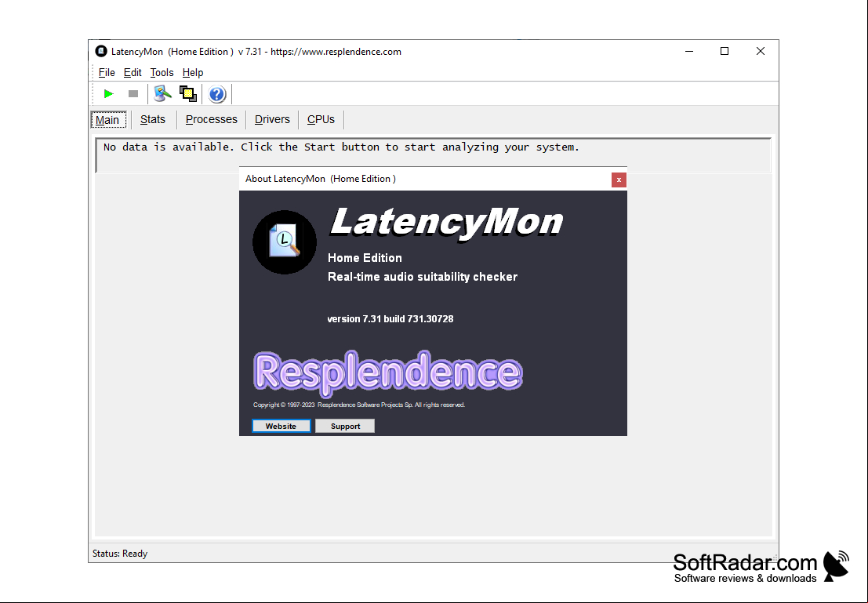Open the options icon with computer and pencil
868x603 pixels.
point(162,93)
